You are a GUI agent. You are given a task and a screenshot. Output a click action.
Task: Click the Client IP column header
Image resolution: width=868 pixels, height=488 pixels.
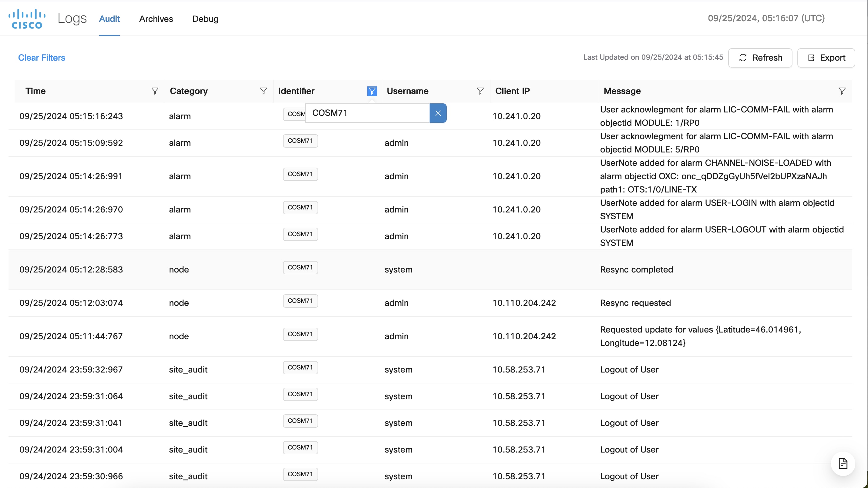click(x=512, y=91)
